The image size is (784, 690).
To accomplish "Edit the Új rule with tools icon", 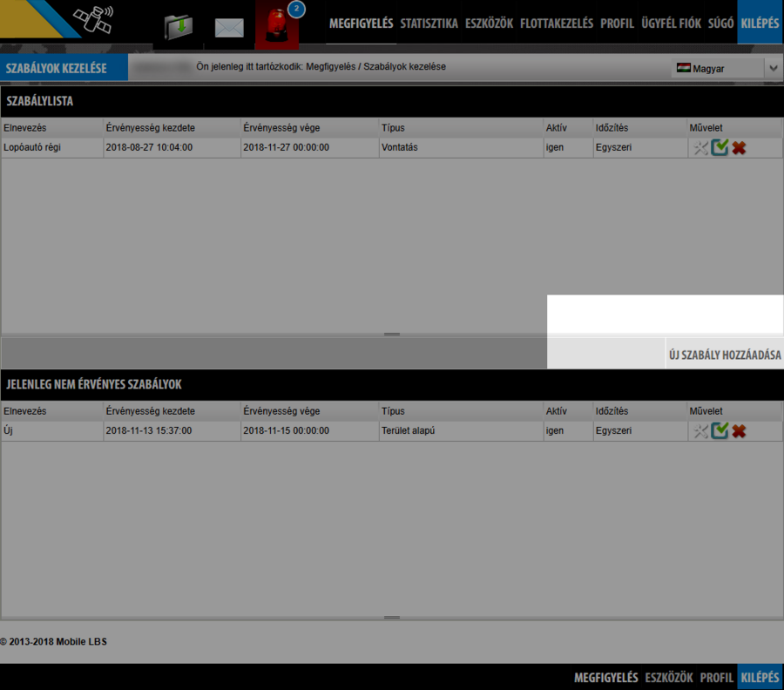I will 700,430.
